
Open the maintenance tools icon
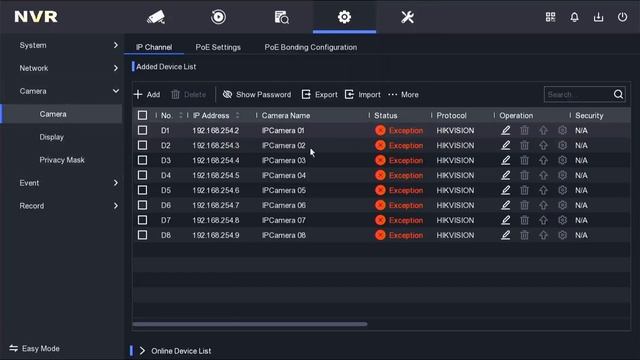tap(407, 17)
